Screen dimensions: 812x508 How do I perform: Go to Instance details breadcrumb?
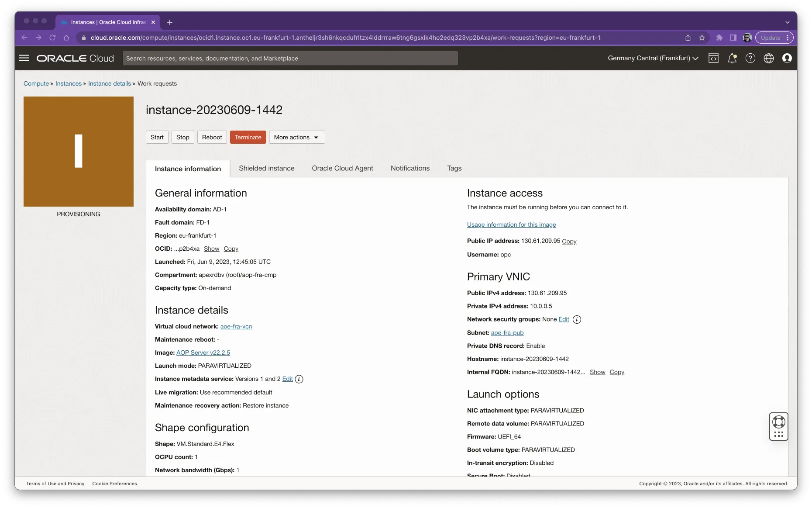tap(110, 83)
